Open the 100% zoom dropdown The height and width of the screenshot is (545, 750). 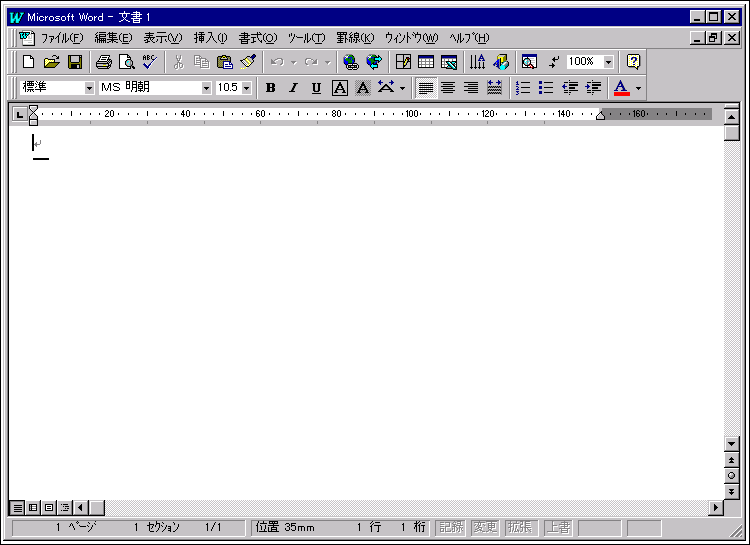tap(608, 62)
